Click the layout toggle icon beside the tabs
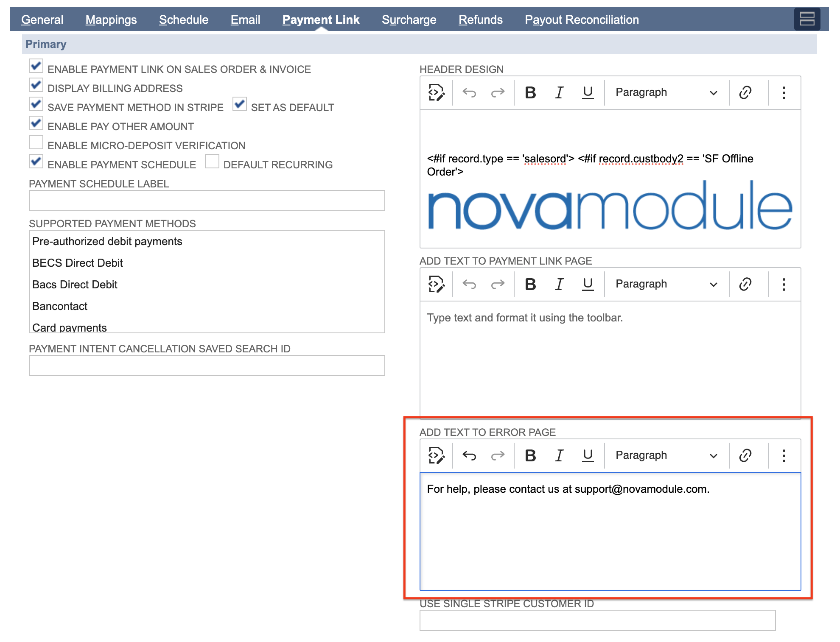Image resolution: width=840 pixels, height=642 pixels. pos(807,19)
